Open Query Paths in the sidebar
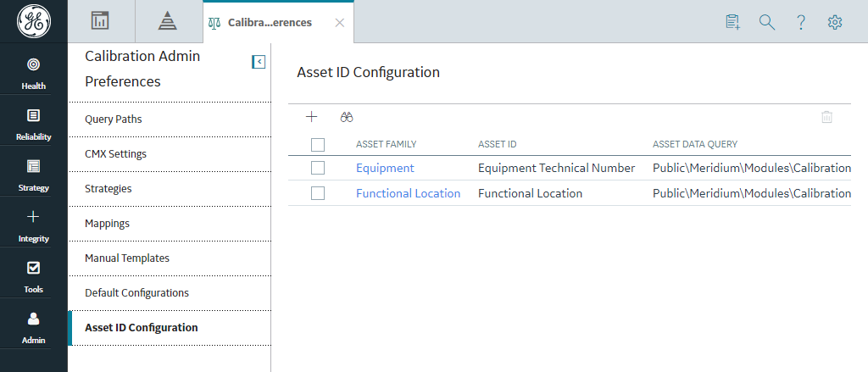868x372 pixels. (170, 119)
